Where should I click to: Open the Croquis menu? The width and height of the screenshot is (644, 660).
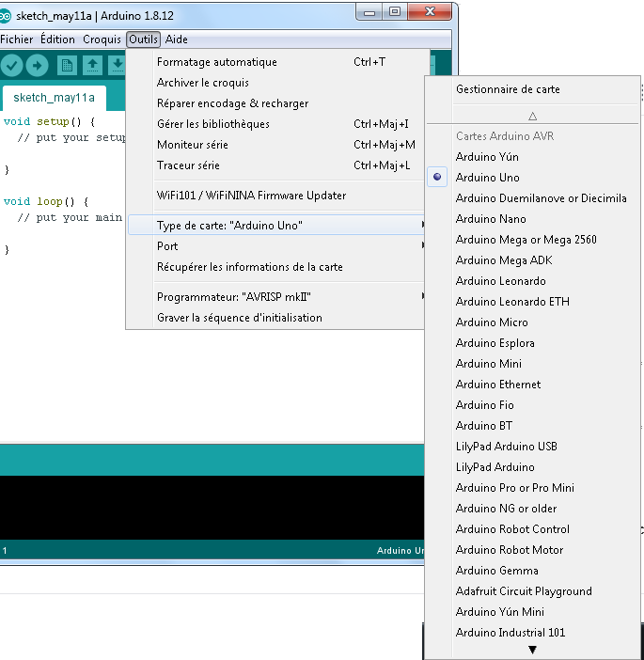[102, 39]
